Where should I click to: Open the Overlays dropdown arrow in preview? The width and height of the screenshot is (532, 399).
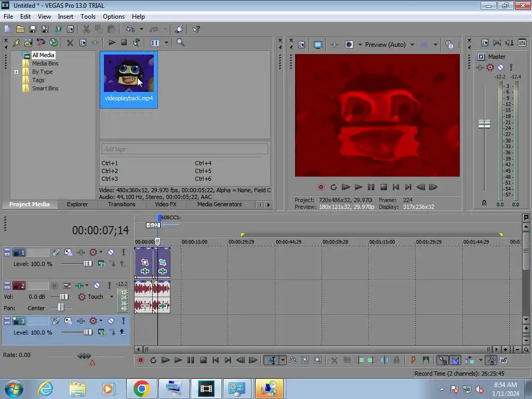[x=435, y=45]
